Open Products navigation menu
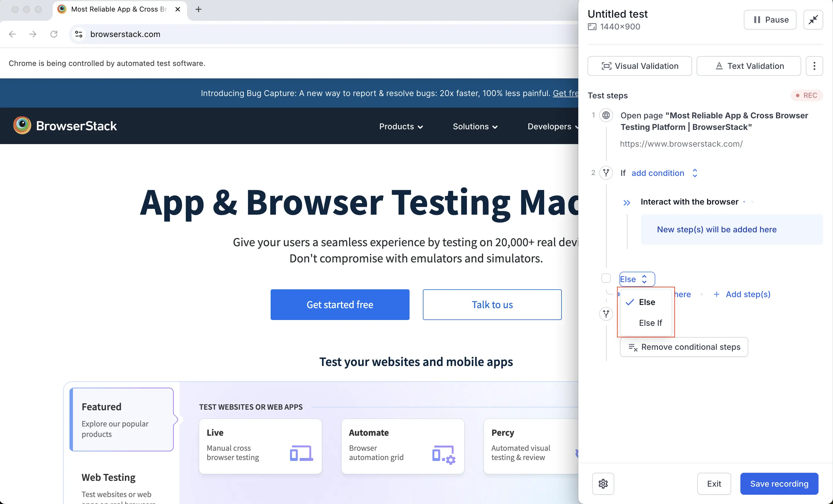833x504 pixels. click(401, 126)
